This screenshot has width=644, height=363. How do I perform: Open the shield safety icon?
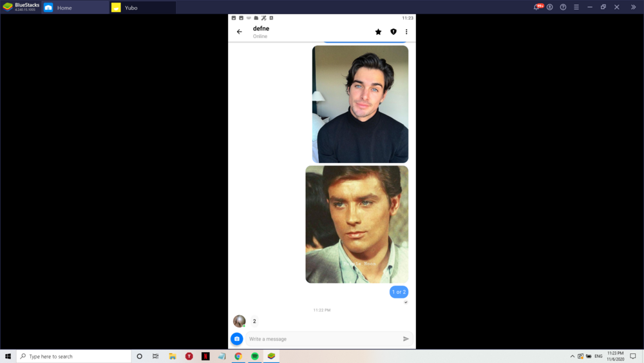[393, 32]
